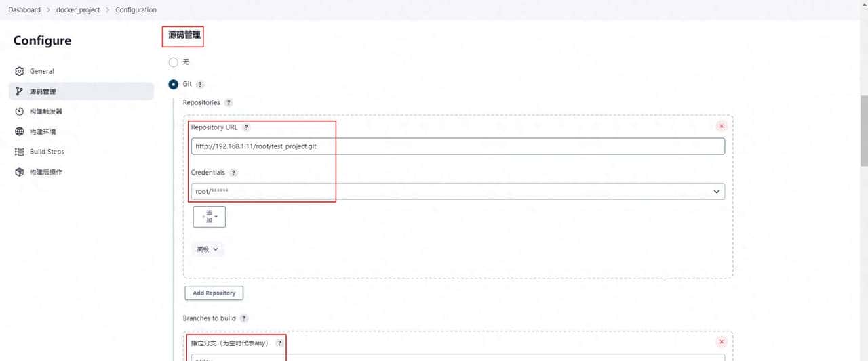Open help for Repository URL

point(246,127)
